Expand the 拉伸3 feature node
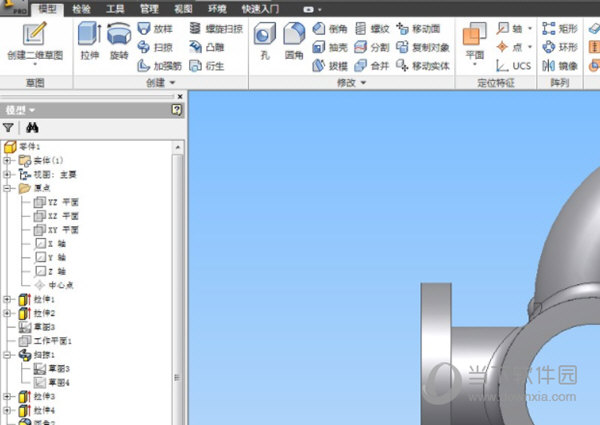Viewport: 600px width, 425px height. click(7, 396)
